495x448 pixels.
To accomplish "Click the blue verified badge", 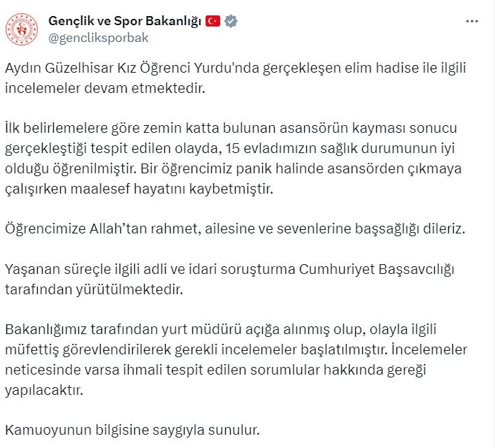I will point(231,22).
